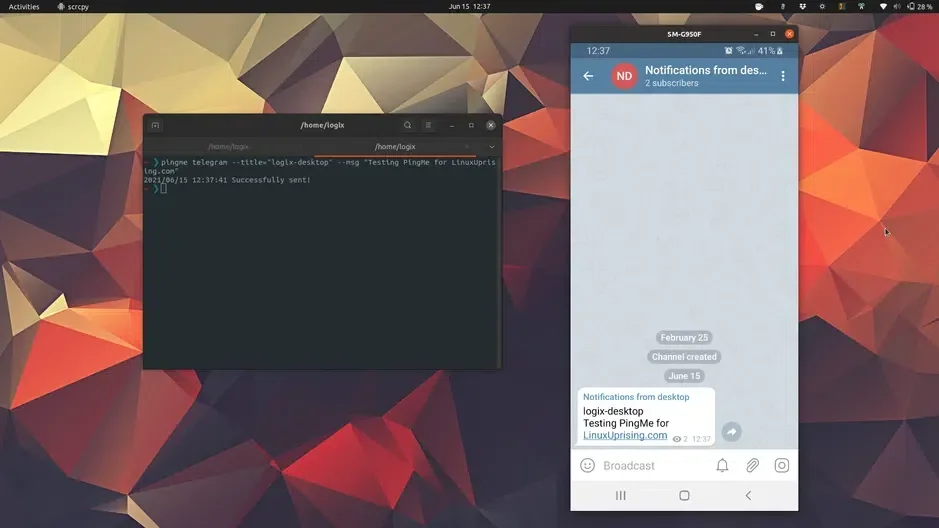
Task: Click the '2 subscribers' text under channel title
Action: 671,83
